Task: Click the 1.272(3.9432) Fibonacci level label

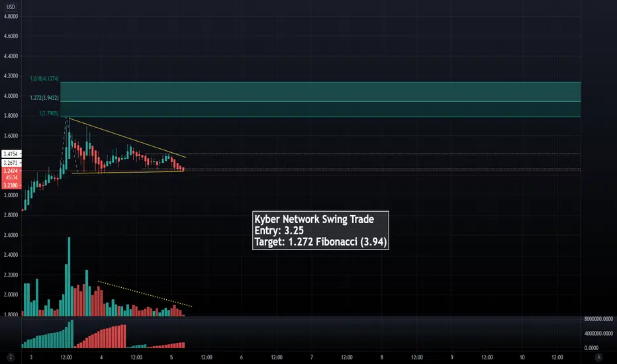Action: click(44, 98)
